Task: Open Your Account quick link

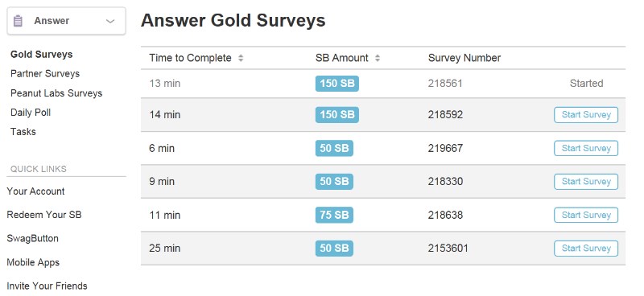Action: click(35, 191)
